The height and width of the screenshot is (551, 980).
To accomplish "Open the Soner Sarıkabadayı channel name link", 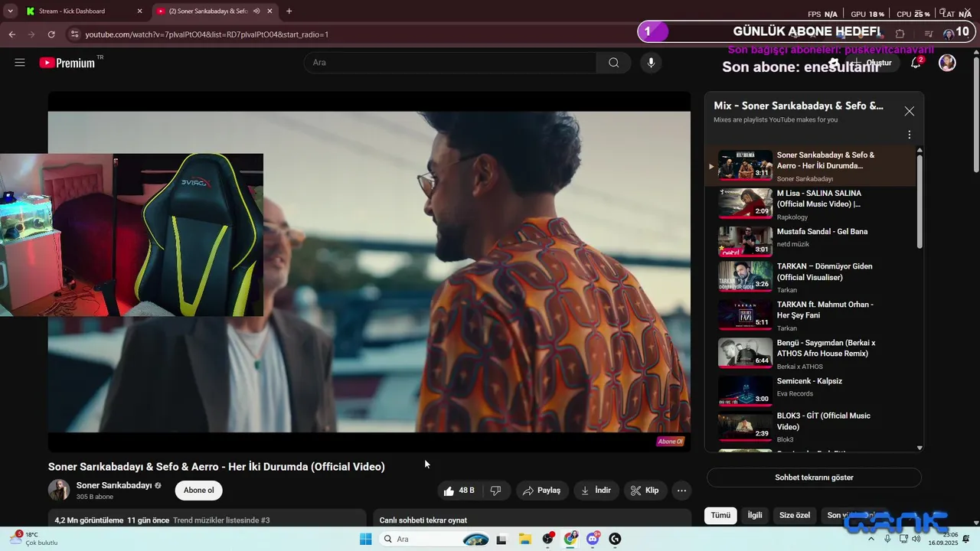I will (114, 485).
